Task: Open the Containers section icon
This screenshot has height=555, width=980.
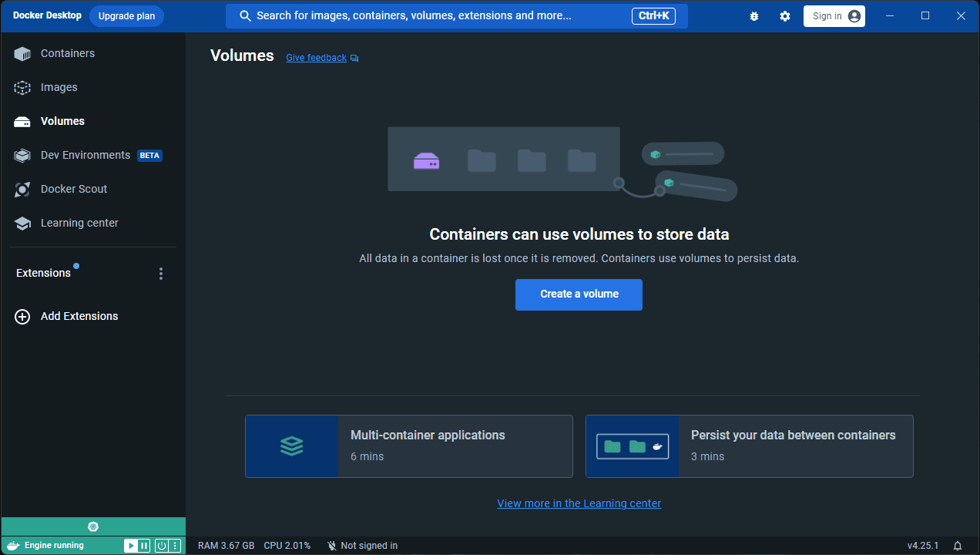Action: pyautogui.click(x=22, y=54)
